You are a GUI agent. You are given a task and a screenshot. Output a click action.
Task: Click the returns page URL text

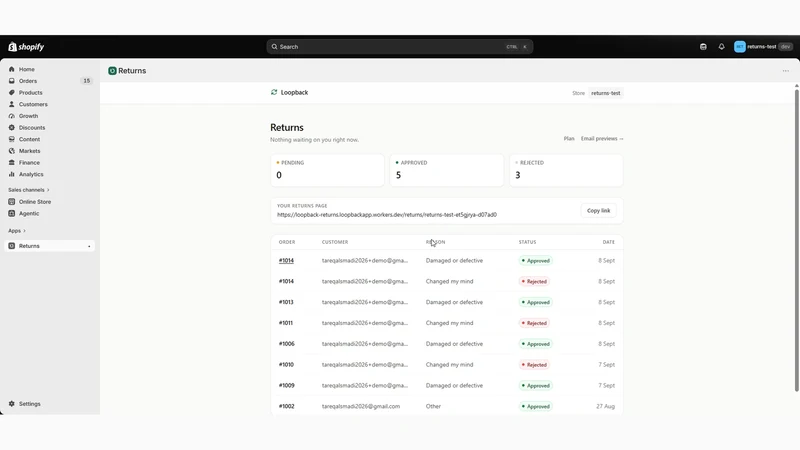pyautogui.click(x=387, y=215)
